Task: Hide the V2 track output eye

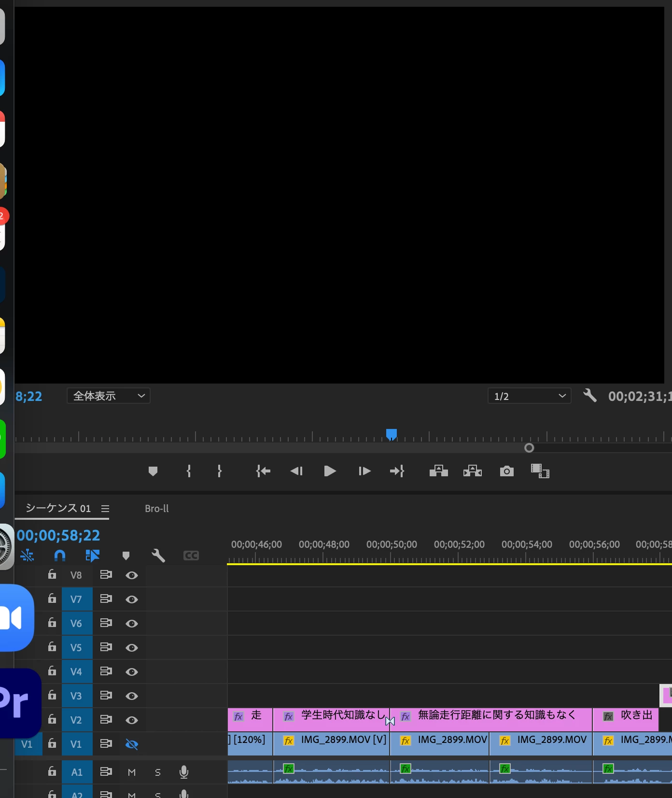Action: pos(132,720)
